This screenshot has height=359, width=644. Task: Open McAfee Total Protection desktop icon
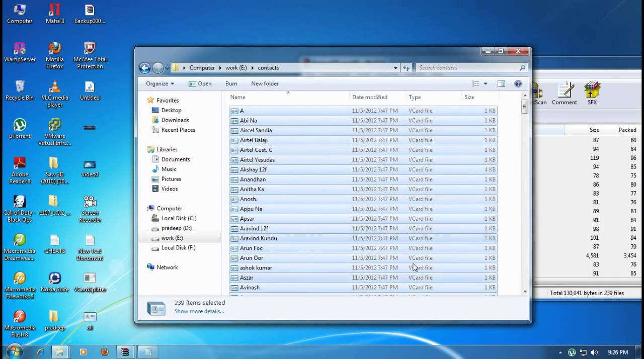[90, 55]
